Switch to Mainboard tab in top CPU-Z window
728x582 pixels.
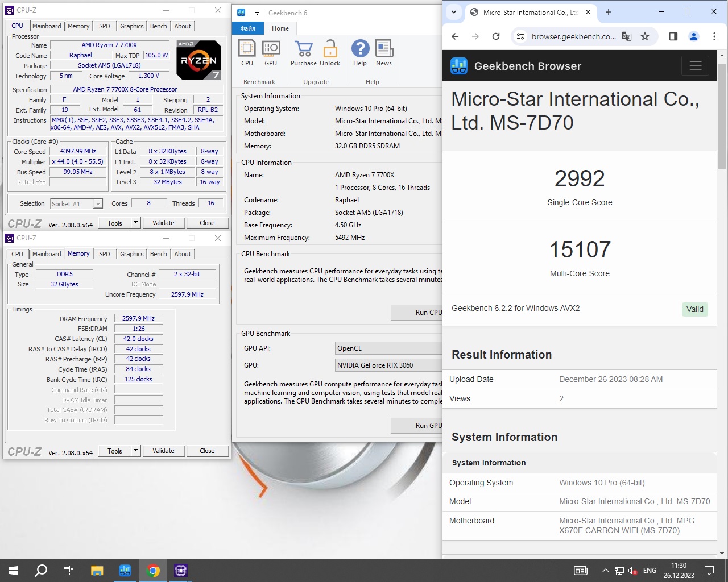(x=47, y=26)
